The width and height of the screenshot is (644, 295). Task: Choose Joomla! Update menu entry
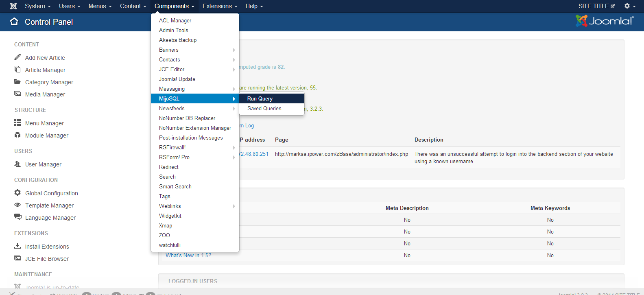(195, 79)
